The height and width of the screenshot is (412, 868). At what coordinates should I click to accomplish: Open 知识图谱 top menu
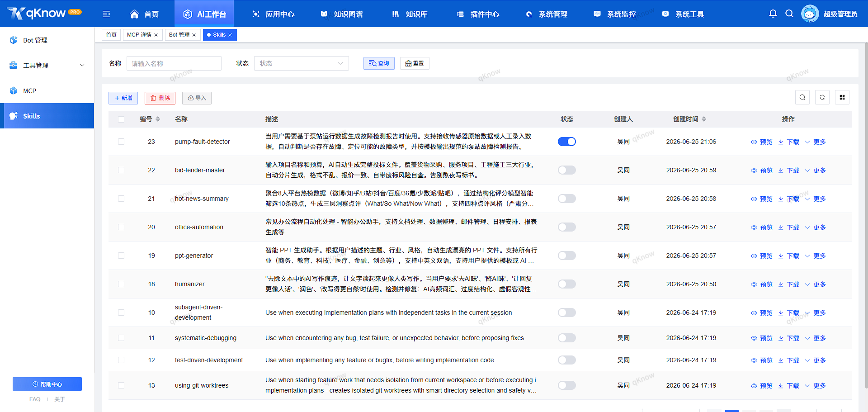(x=341, y=14)
